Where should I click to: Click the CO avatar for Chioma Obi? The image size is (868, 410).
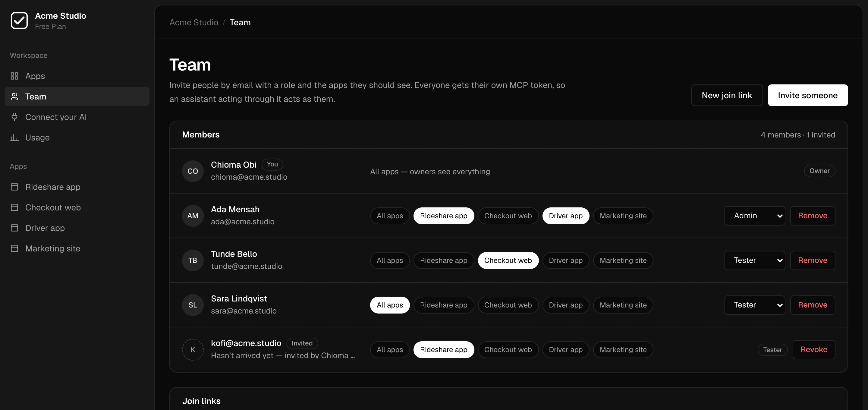193,171
